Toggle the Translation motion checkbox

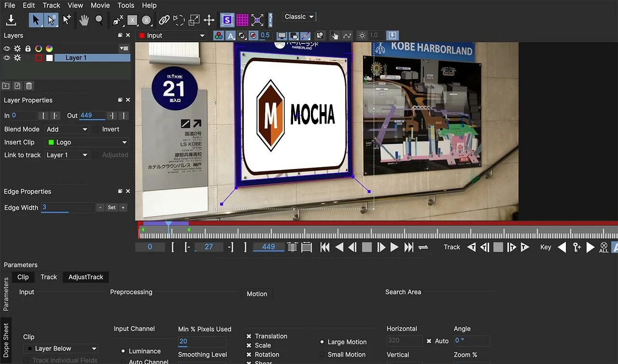[249, 336]
